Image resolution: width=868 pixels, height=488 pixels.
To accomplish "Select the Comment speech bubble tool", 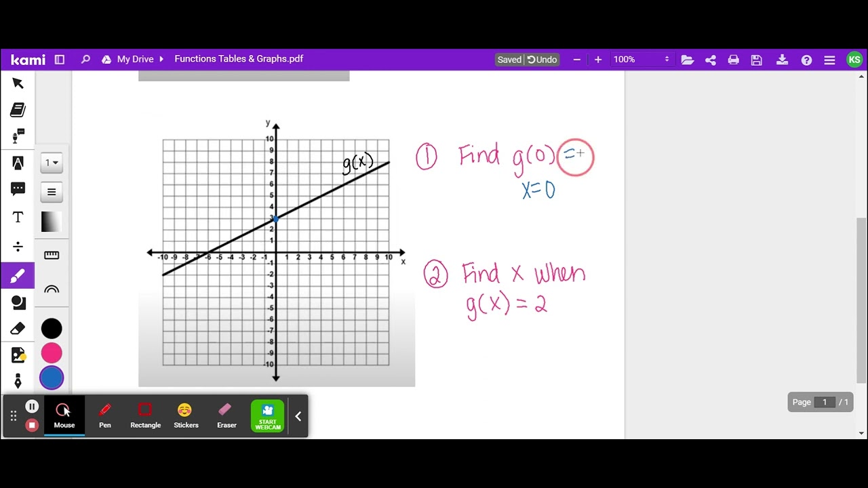I will pos(18,189).
